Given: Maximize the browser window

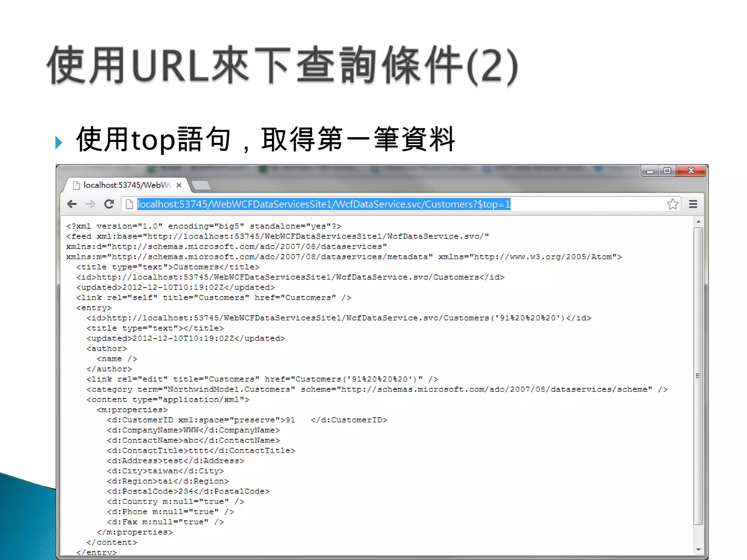Looking at the screenshot, I should (x=667, y=171).
